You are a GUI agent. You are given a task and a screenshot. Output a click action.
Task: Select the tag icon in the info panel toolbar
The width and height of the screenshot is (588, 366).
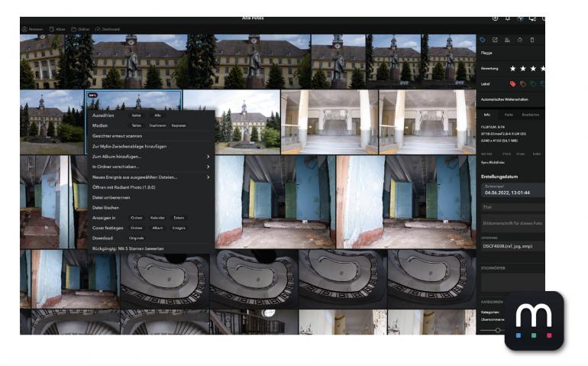click(483, 40)
